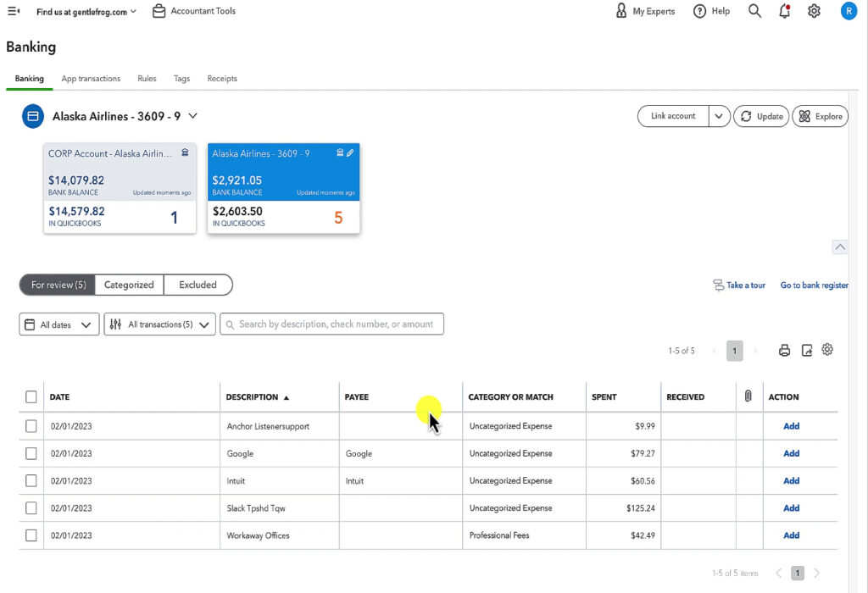Click the attachment paperclip column header
The height and width of the screenshot is (593, 868).
pyautogui.click(x=749, y=396)
